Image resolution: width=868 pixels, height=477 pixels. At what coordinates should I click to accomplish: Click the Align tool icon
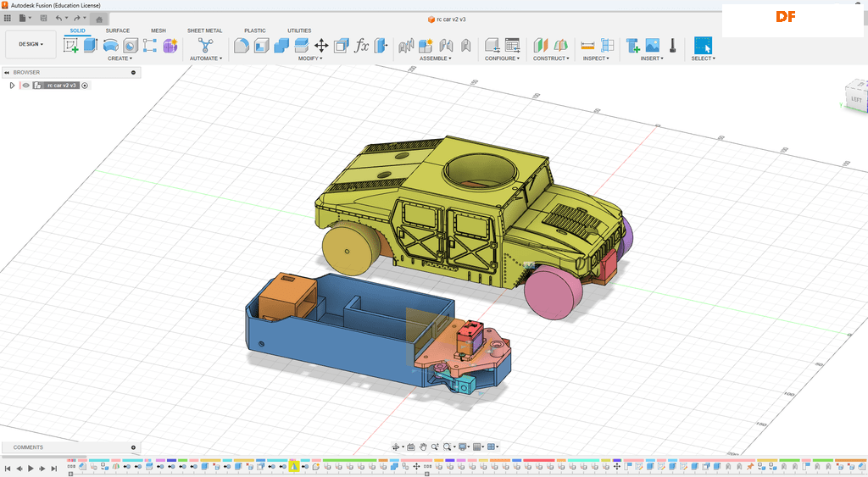[x=342, y=46]
